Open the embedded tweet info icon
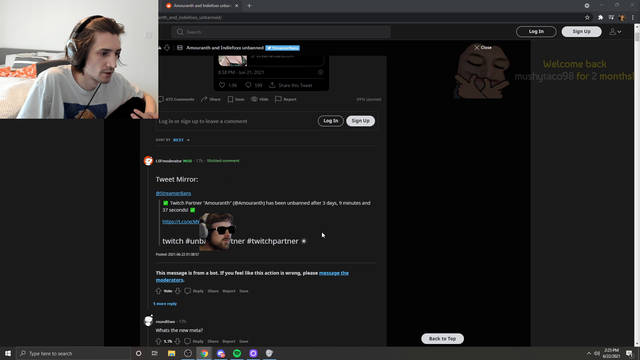Viewport: 640px width, 360px height. pyautogui.click(x=320, y=72)
